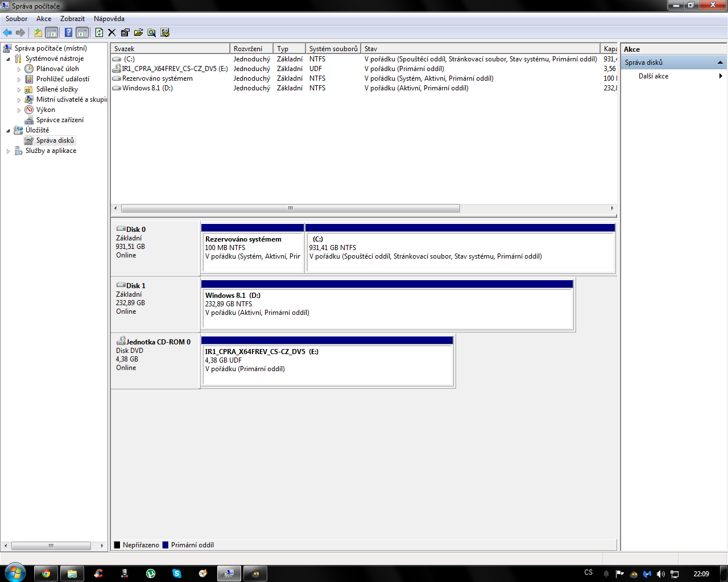Select Plánovač úloh in the tree
Image resolution: width=728 pixels, height=582 pixels.
coord(57,69)
